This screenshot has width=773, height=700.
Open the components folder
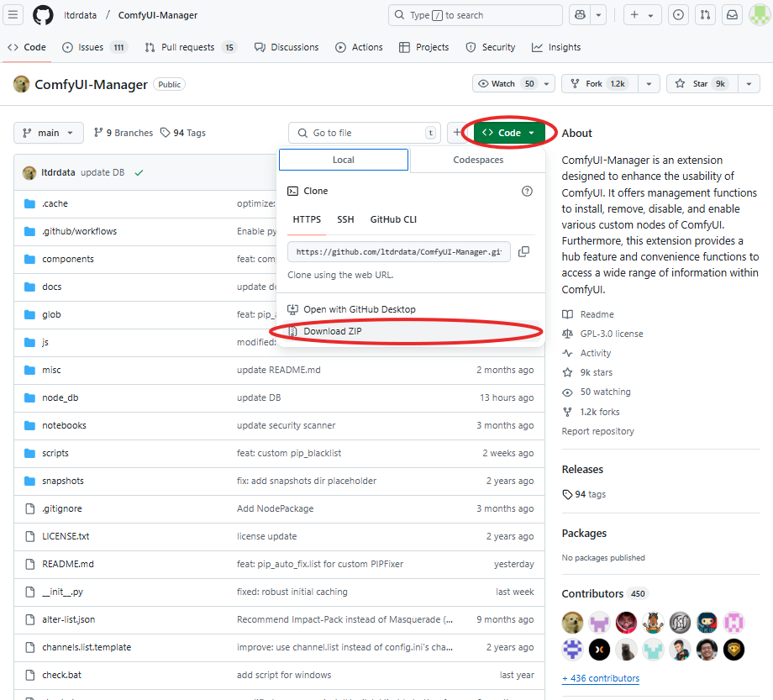click(x=68, y=259)
